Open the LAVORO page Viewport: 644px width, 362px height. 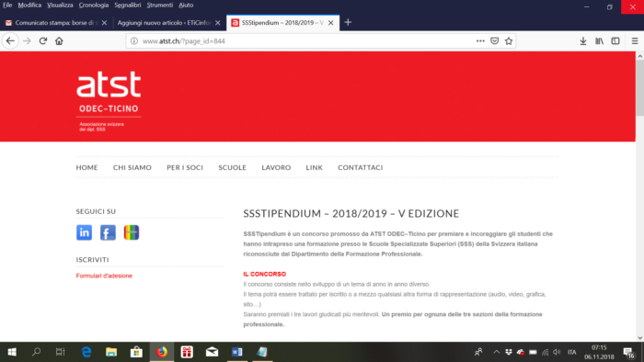[x=276, y=167]
